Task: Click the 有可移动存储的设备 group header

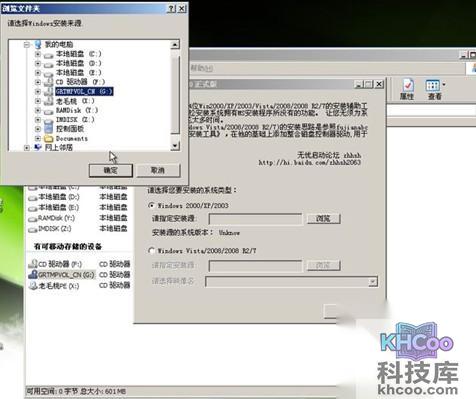Action: [x=68, y=247]
